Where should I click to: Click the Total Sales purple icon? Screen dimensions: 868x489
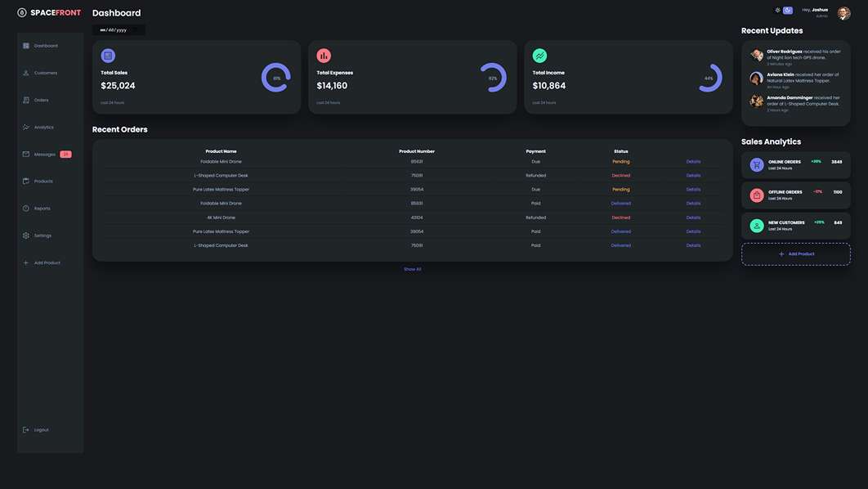pos(108,56)
